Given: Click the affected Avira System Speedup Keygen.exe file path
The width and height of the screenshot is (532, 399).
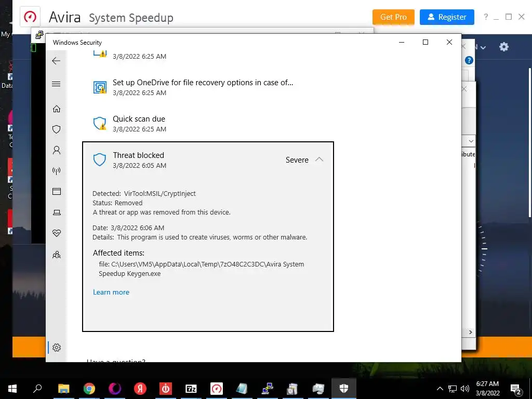Looking at the screenshot, I should pos(202,269).
